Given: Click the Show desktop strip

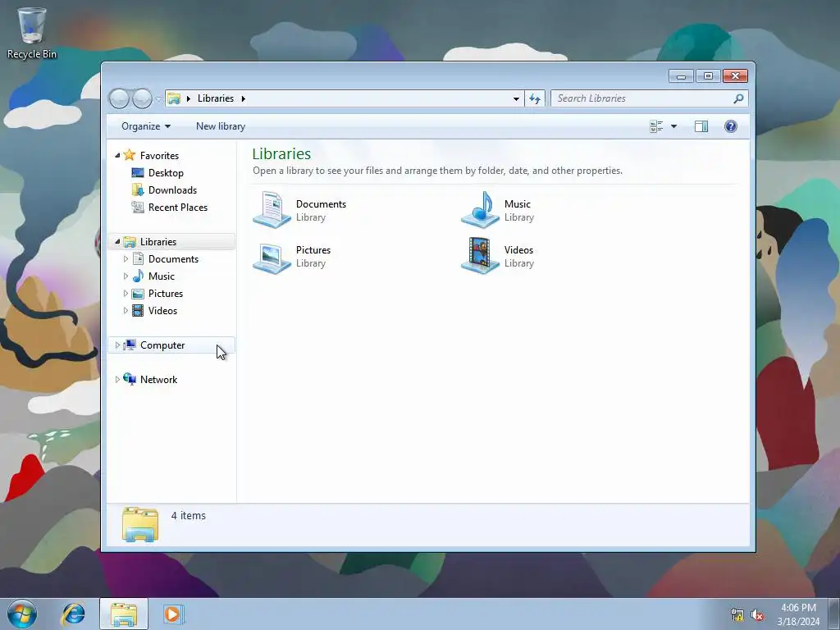Looking at the screenshot, I should (x=834, y=614).
